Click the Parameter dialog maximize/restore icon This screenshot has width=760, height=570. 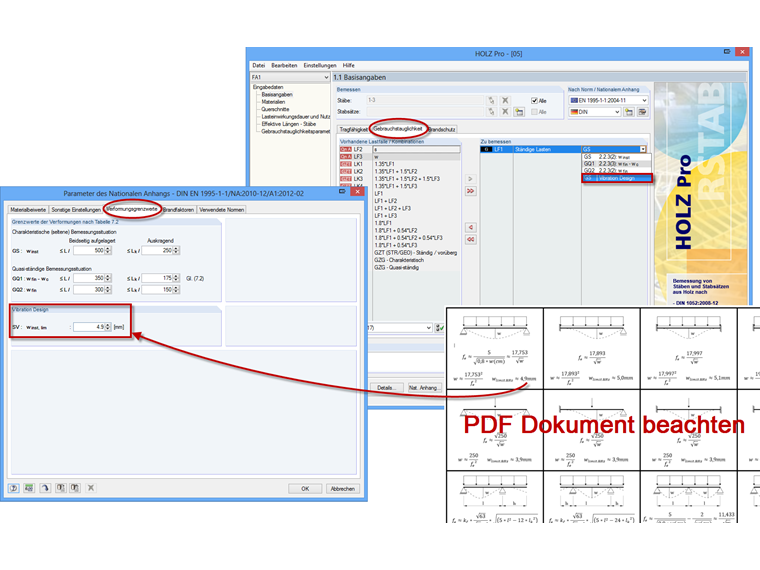[x=342, y=191]
